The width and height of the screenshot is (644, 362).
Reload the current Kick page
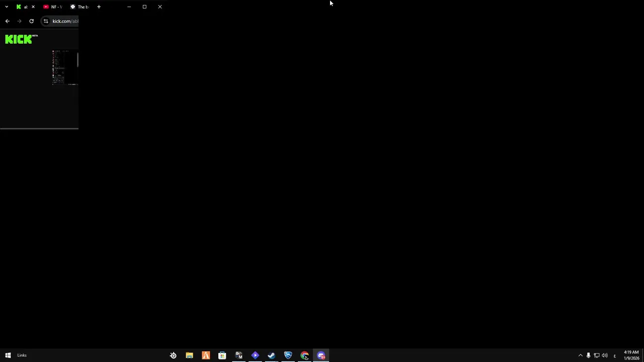pos(31,21)
